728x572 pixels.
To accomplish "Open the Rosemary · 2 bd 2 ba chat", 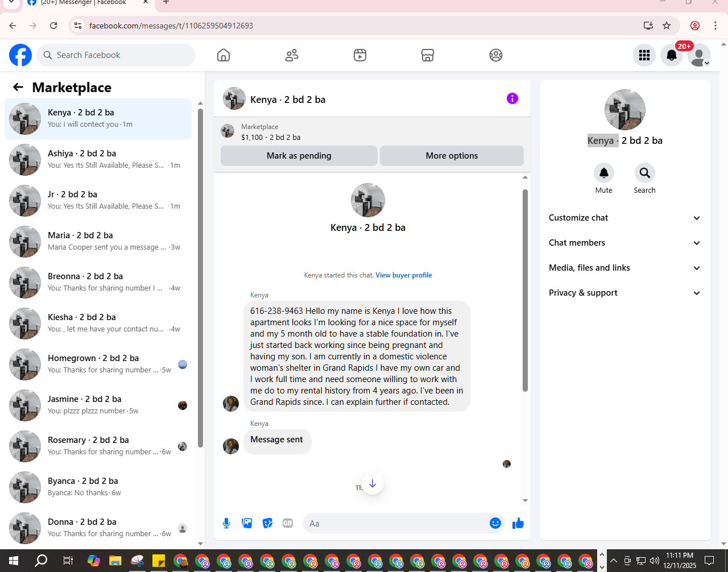I will pyautogui.click(x=98, y=446).
